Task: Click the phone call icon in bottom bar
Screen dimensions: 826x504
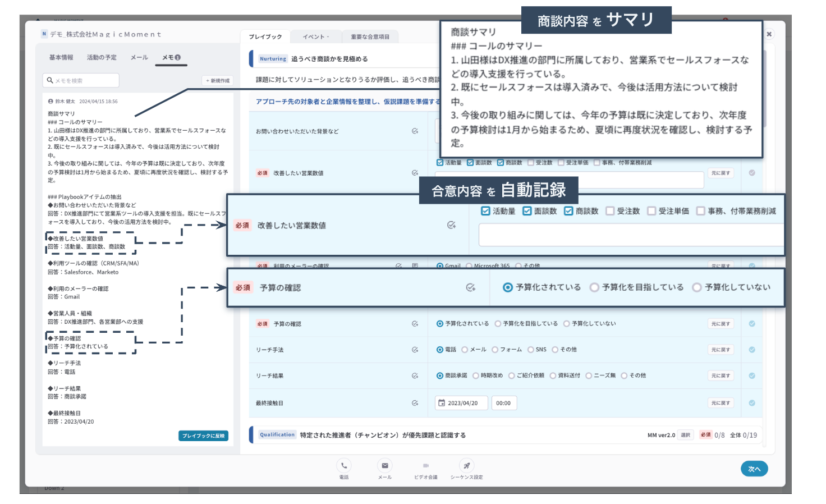Action: (x=344, y=465)
